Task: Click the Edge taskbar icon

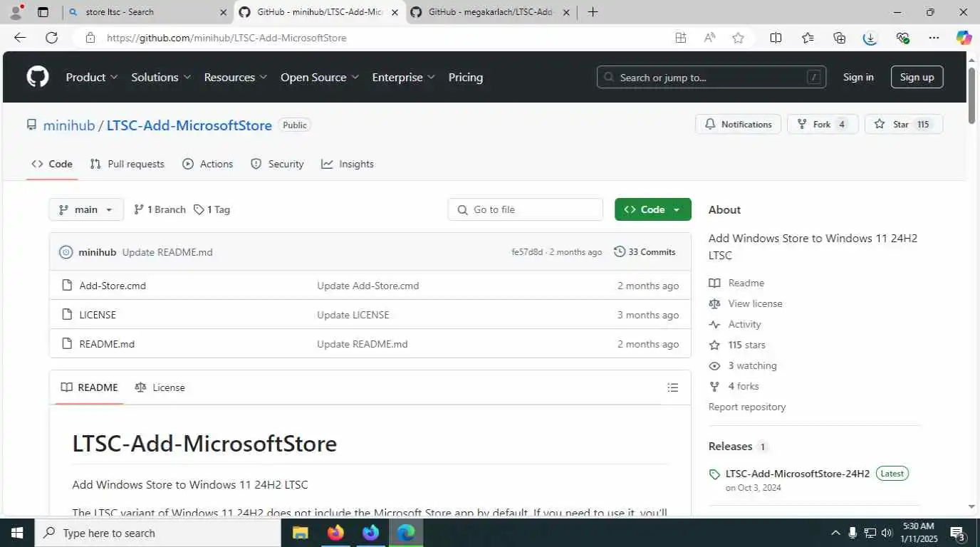Action: tap(406, 533)
